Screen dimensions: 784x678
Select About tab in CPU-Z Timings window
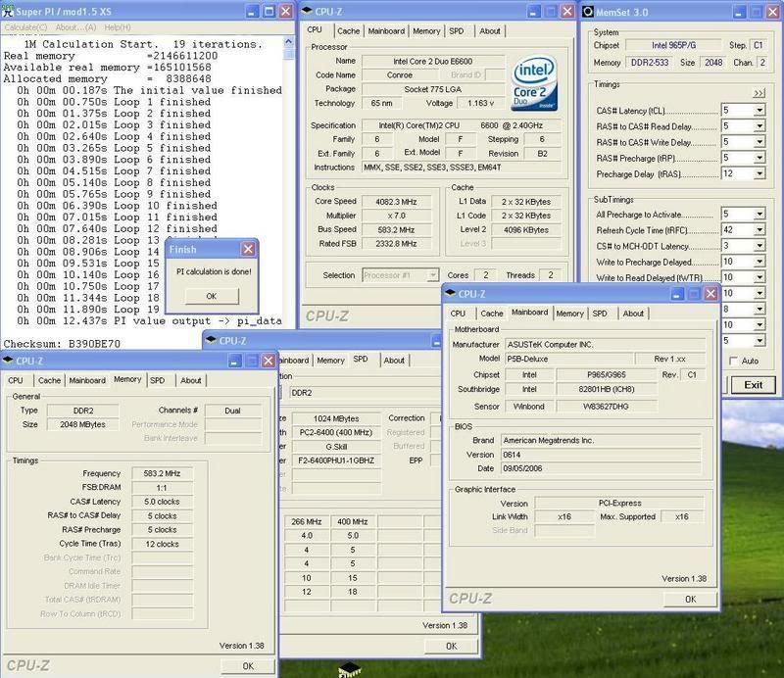pyautogui.click(x=190, y=380)
